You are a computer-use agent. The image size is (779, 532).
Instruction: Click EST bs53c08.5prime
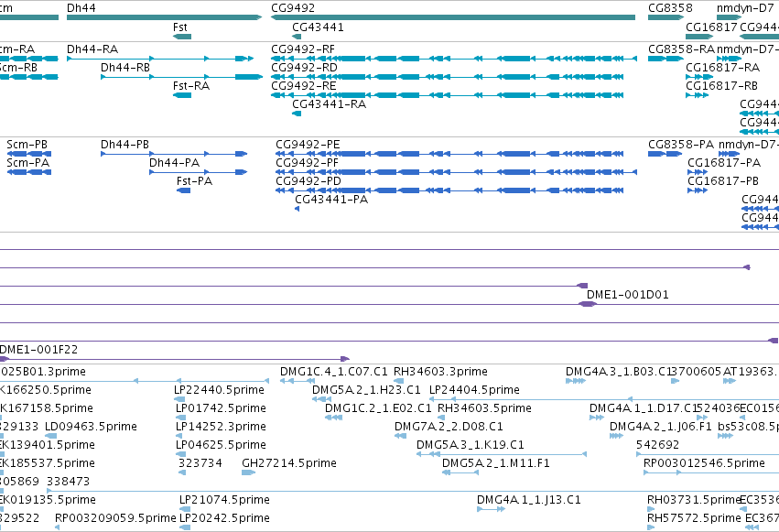coord(725,436)
